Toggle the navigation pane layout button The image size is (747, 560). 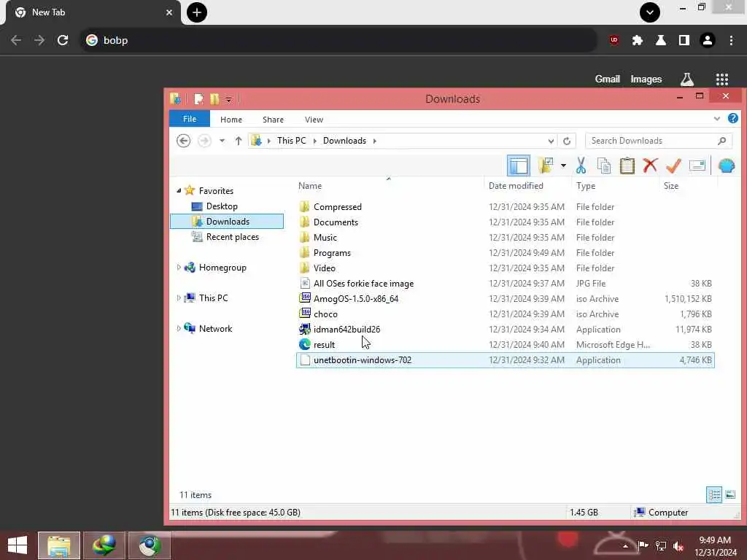(519, 166)
